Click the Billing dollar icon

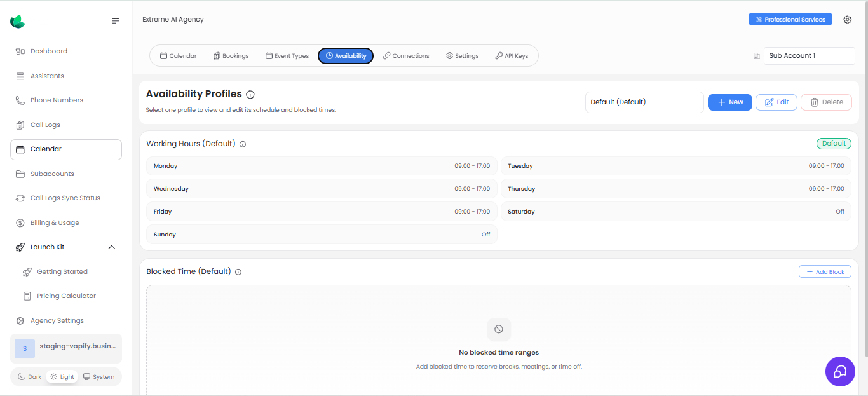click(20, 223)
